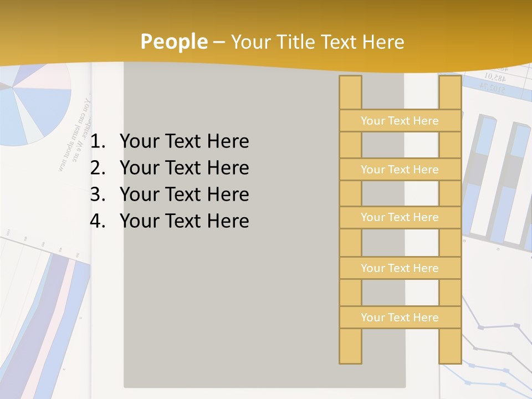Click the right ladder rail bottom segment
This screenshot has height=399, width=532.
450,346
